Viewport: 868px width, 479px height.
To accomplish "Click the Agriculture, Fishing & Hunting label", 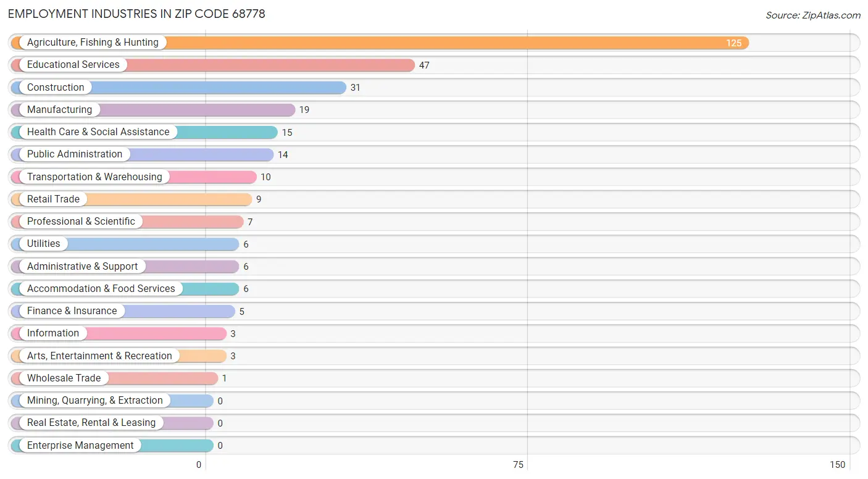I will [93, 43].
